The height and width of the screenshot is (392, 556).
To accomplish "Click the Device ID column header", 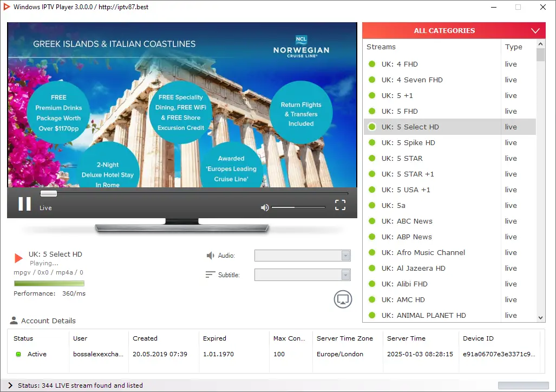I will pos(478,338).
